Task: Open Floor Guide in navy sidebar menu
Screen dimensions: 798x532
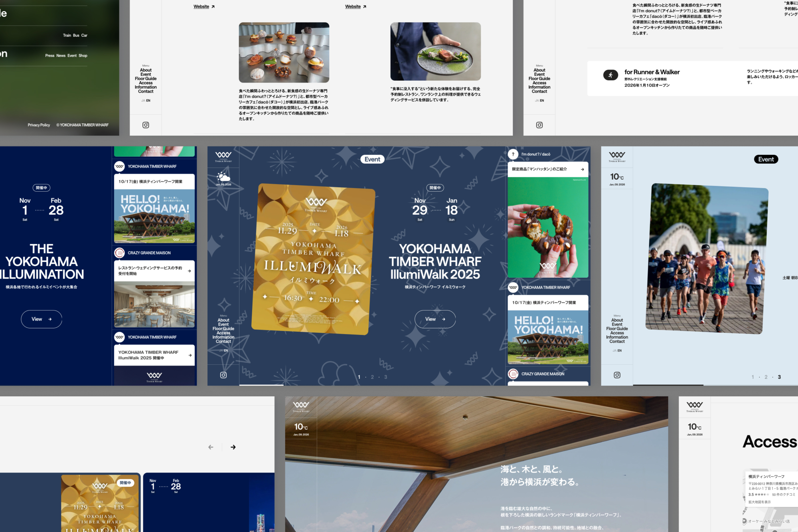Action: point(223,328)
